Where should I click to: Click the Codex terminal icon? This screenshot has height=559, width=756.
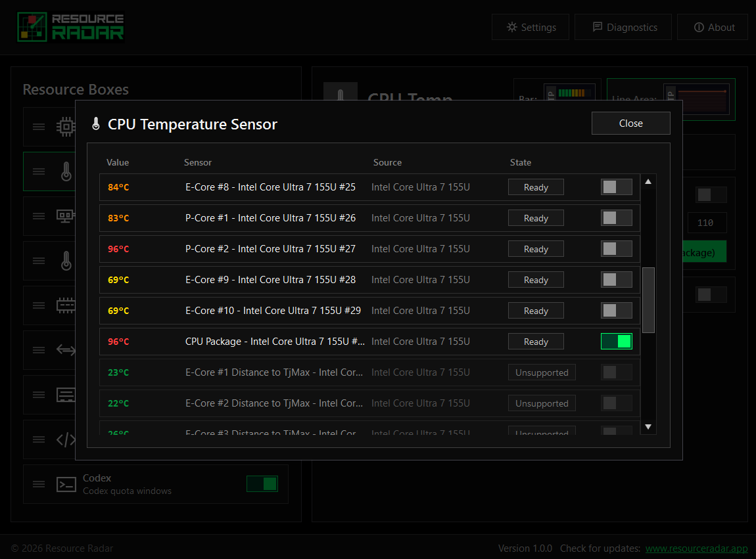tap(66, 484)
